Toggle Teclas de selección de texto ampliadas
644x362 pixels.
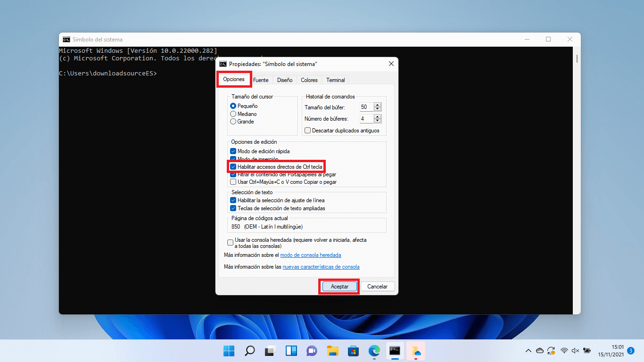[x=233, y=208]
